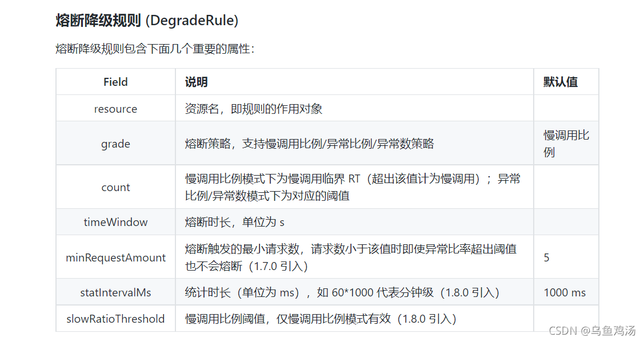This screenshot has width=644, height=341.
Task: Click the default value 5
Action: point(546,257)
